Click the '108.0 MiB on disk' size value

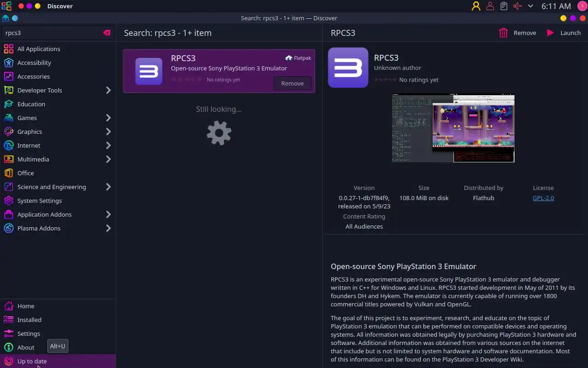[x=424, y=198]
